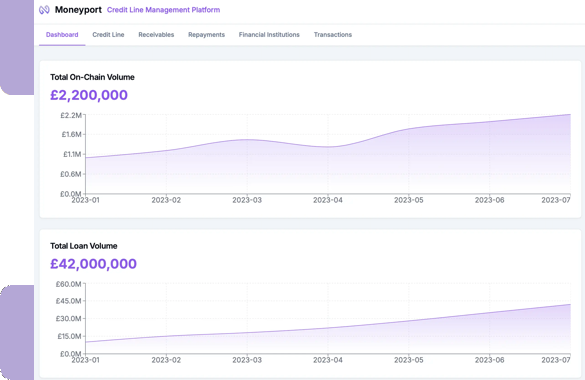Click the Credit Line Management Platform subtitle

pos(163,10)
